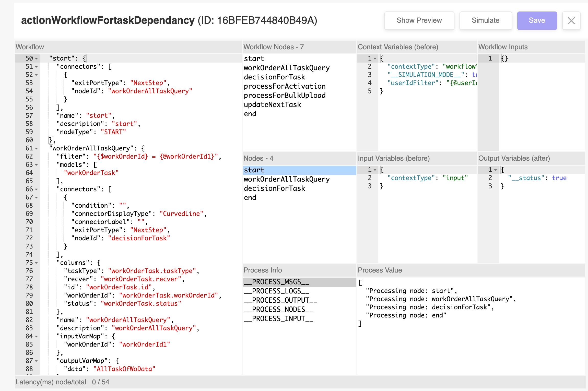588x391 pixels.
Task: Click "__SIMULATION_MODE__" key in Context Variables
Action: [426, 75]
